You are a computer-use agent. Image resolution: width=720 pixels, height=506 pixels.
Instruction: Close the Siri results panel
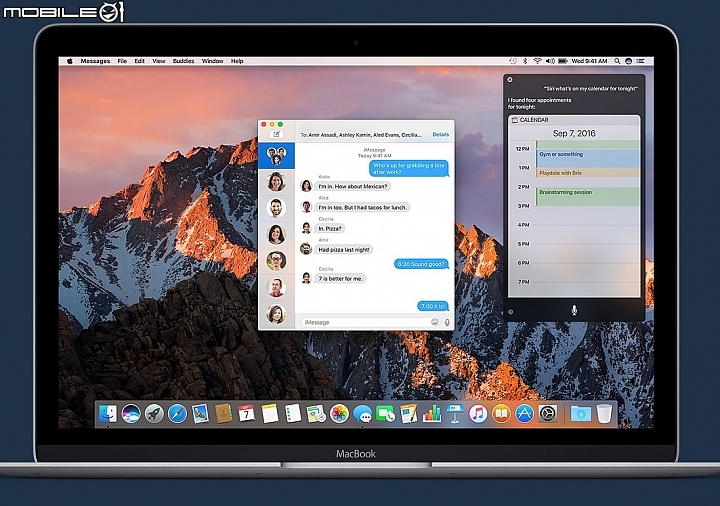510,80
